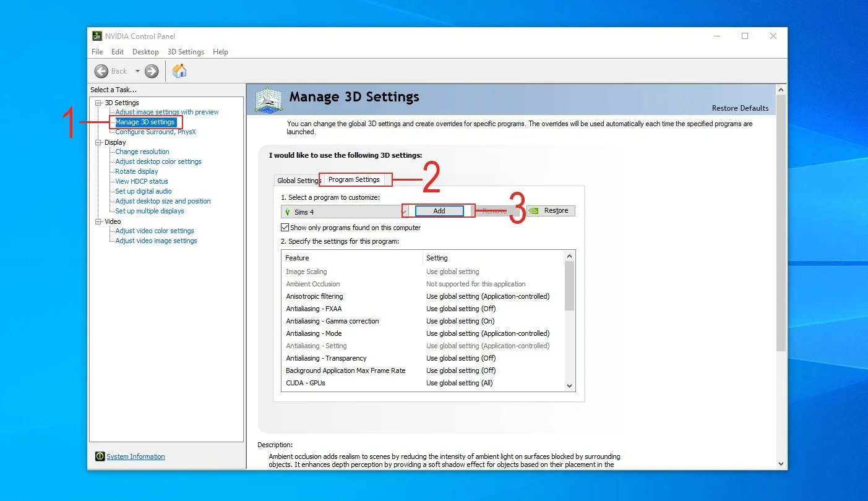This screenshot has width=868, height=501.
Task: Click the System Information icon
Action: (x=100, y=456)
